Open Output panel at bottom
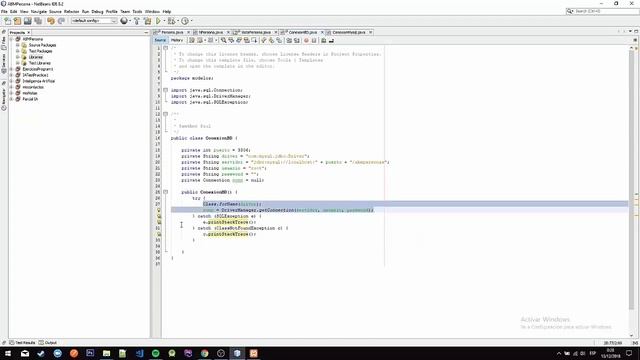Viewport: 640px width, 360px height. [x=48, y=343]
